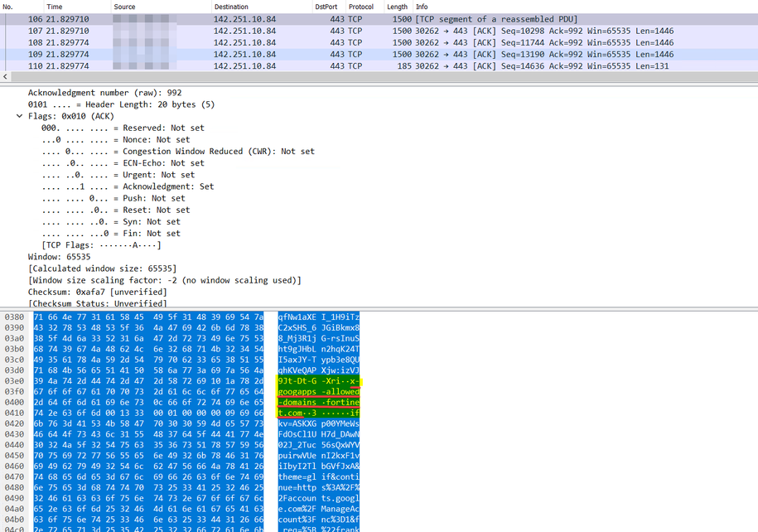This screenshot has width=758, height=532.
Task: Click ASCII text 'e.com%2F ManageAc'
Action: [319, 509]
